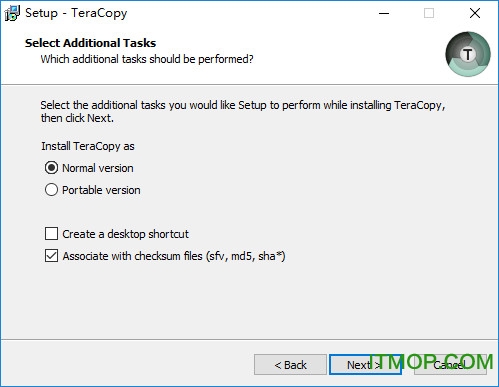
Task: Abort the installer using Cancel button
Action: pyautogui.click(x=450, y=365)
